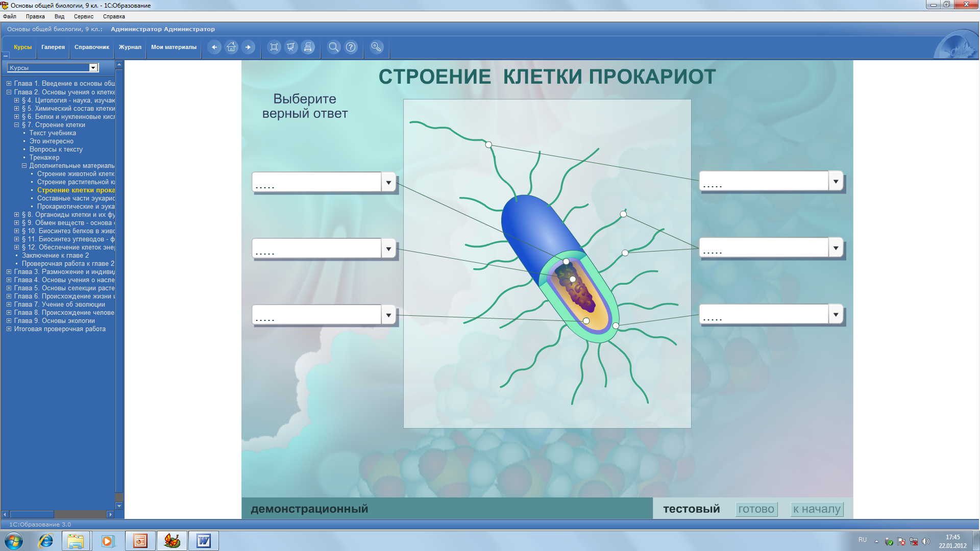The height and width of the screenshot is (551, 980).
Task: Open Тренажер item in the tree
Action: click(44, 158)
